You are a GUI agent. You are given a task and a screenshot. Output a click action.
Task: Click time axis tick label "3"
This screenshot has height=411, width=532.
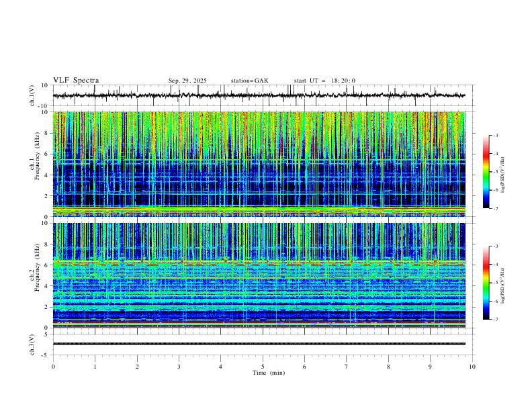tap(179, 367)
